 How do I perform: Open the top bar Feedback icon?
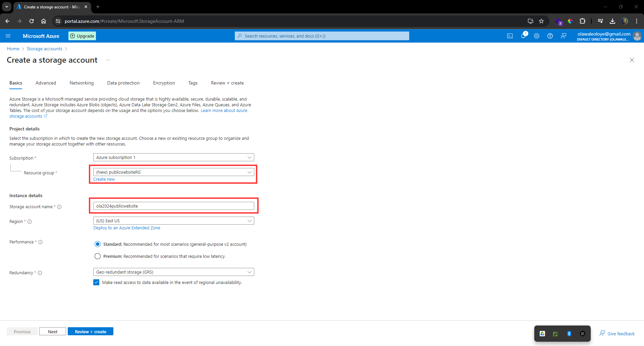563,36
